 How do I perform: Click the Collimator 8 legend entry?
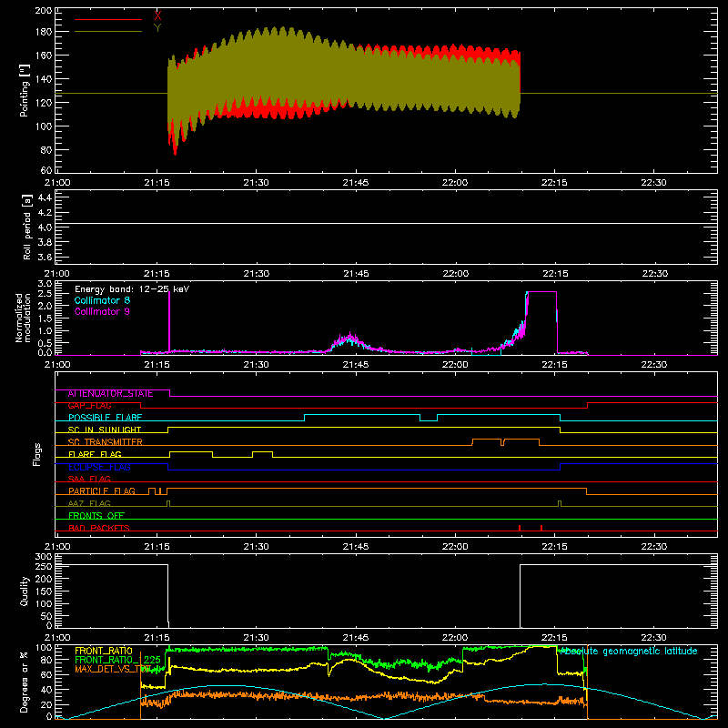pos(102,300)
